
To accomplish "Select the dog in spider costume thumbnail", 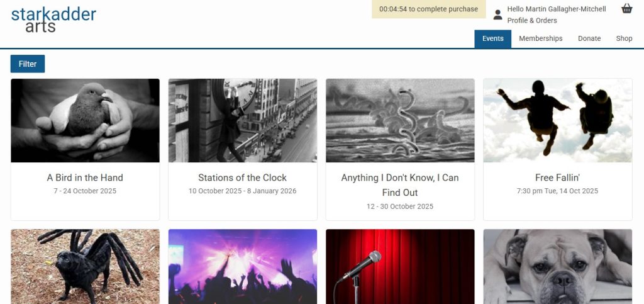I will click(85, 267).
